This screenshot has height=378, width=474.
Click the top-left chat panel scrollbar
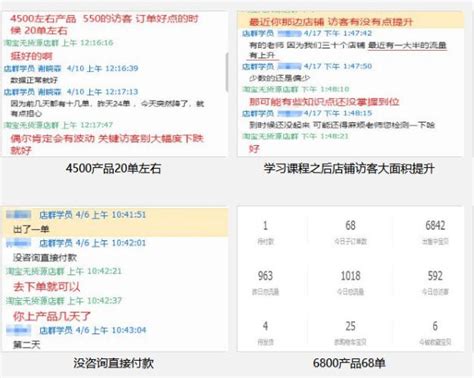[227, 72]
